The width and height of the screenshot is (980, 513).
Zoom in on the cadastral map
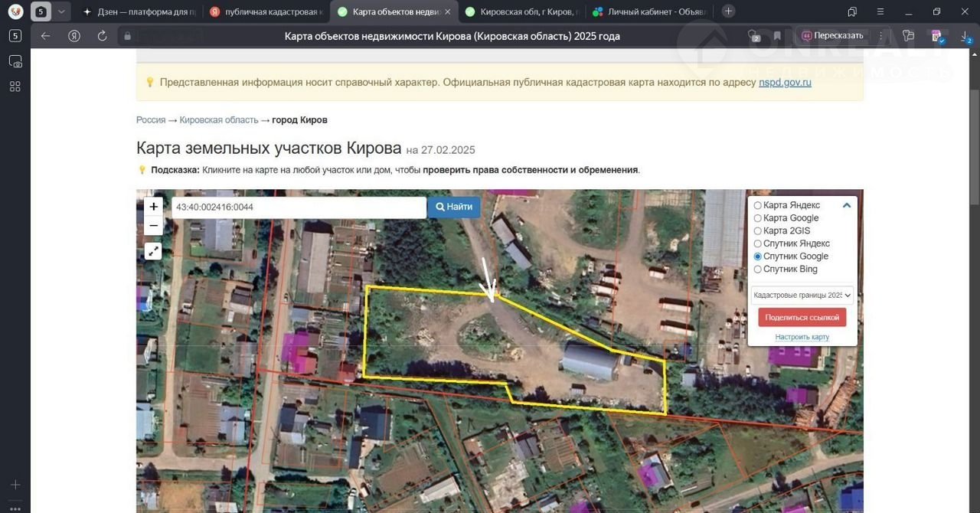(153, 207)
